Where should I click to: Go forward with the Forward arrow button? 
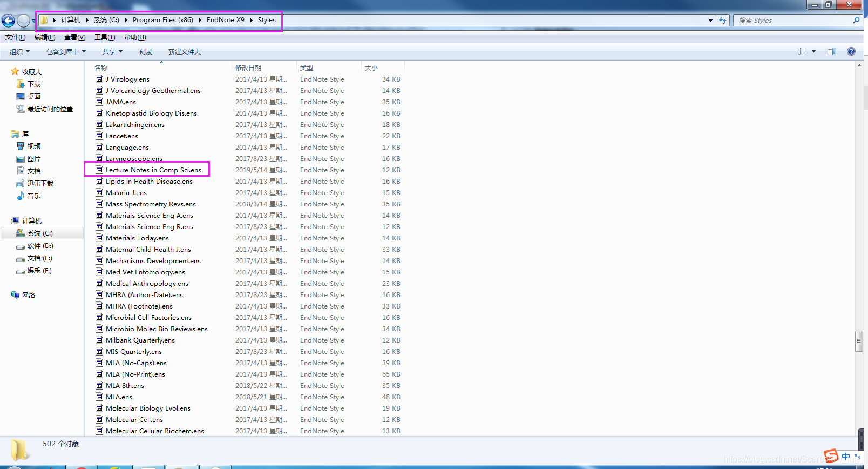tap(23, 21)
